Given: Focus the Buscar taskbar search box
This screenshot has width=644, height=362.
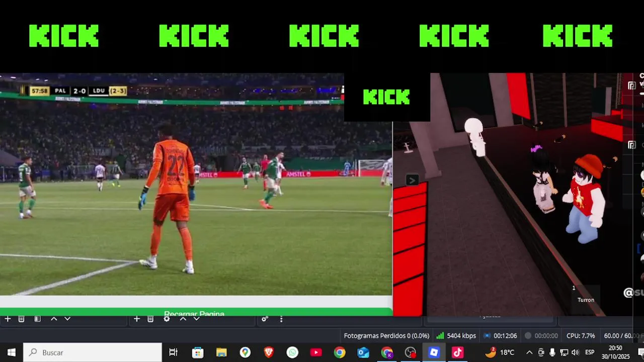Looking at the screenshot, I should pyautogui.click(x=93, y=352).
